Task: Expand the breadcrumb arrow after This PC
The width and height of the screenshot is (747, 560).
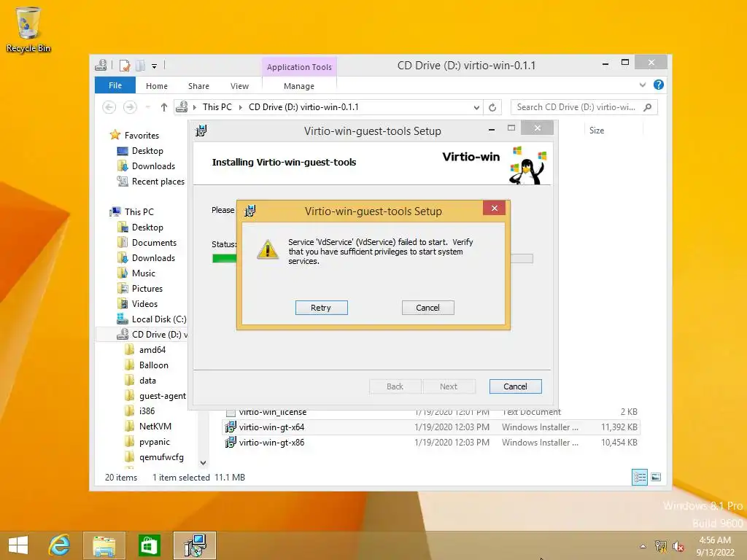Action: pos(240,107)
